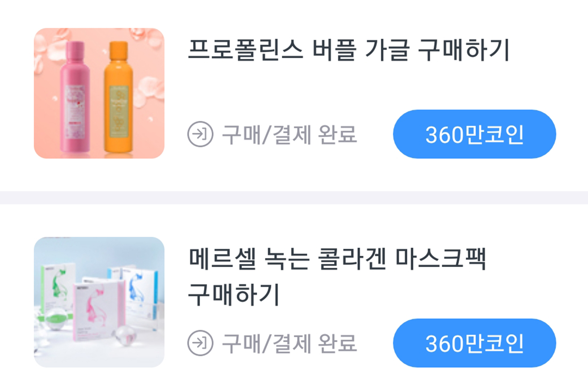This screenshot has height=392, width=588.
Task: Tap the 360만코인 button for 메르셀 마스크팩
Action: 474,343
